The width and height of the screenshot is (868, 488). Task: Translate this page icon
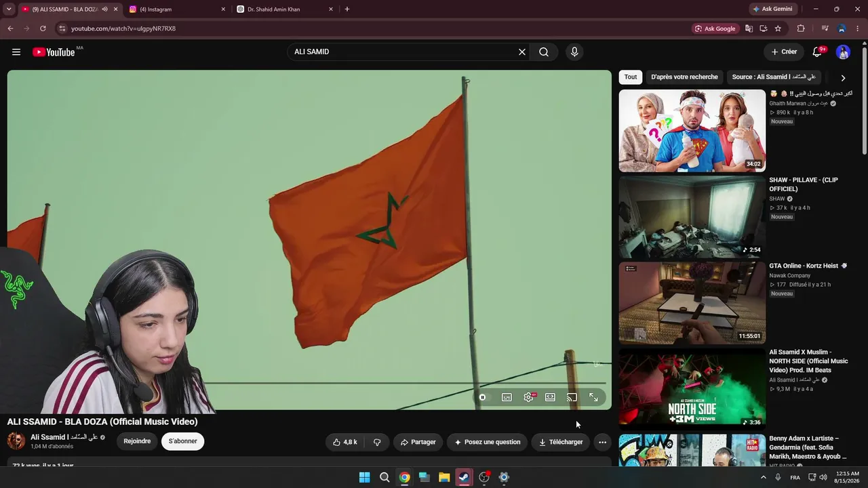(749, 28)
